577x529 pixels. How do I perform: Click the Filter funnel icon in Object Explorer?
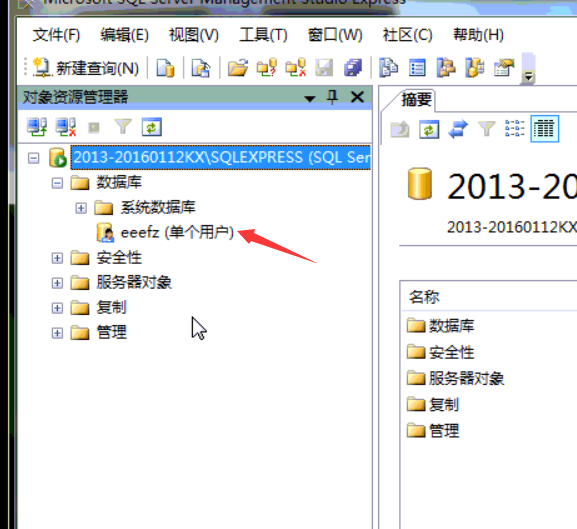pos(123,127)
